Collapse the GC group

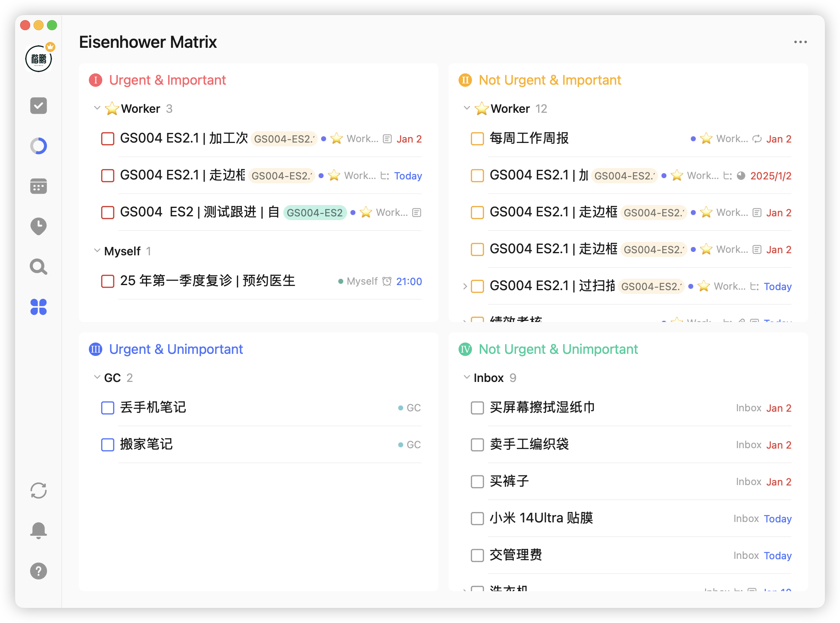coord(97,377)
